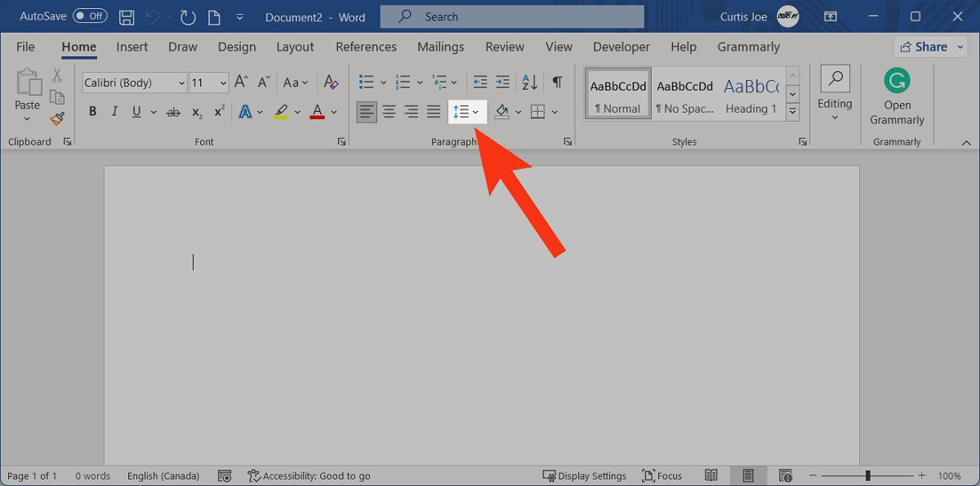This screenshot has height=486, width=980.
Task: Select the Normal style
Action: tap(618, 94)
